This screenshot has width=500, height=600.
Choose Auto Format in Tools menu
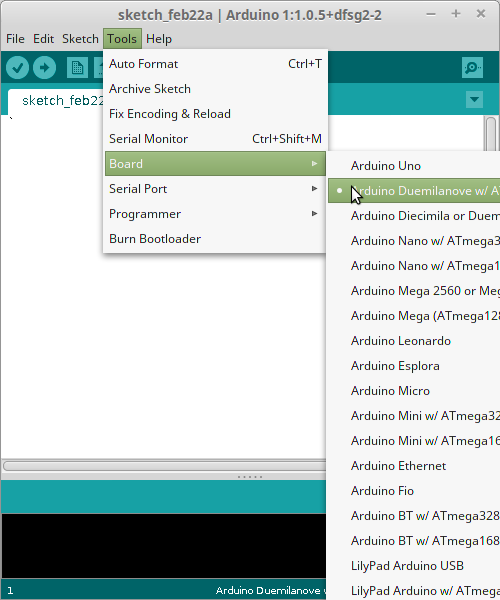[215, 64]
